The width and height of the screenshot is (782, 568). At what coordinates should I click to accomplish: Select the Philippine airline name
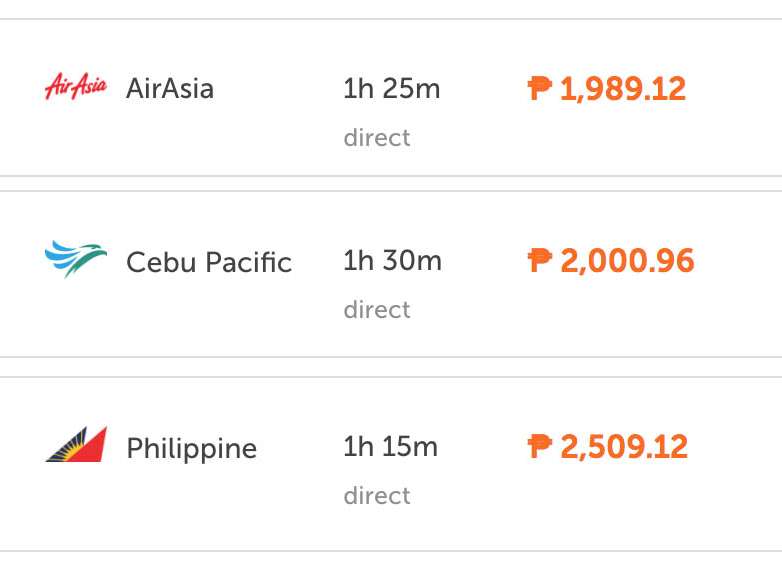point(191,448)
